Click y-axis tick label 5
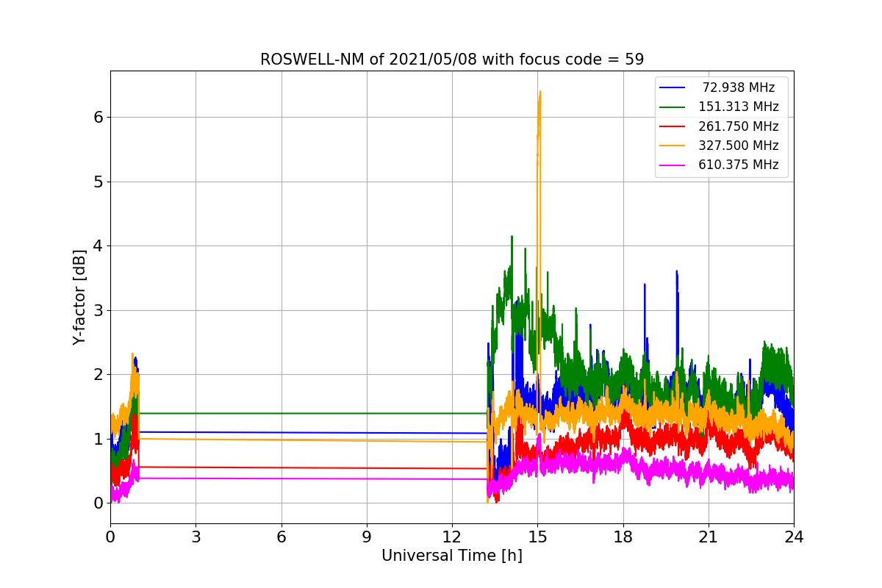Viewport: 882px width, 588px height. (x=98, y=182)
